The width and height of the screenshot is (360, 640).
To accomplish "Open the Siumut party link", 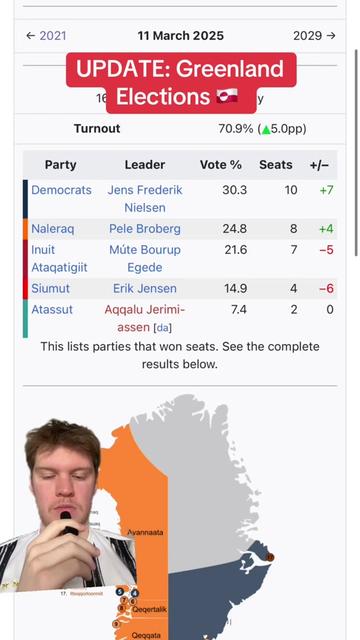I will tap(50, 288).
